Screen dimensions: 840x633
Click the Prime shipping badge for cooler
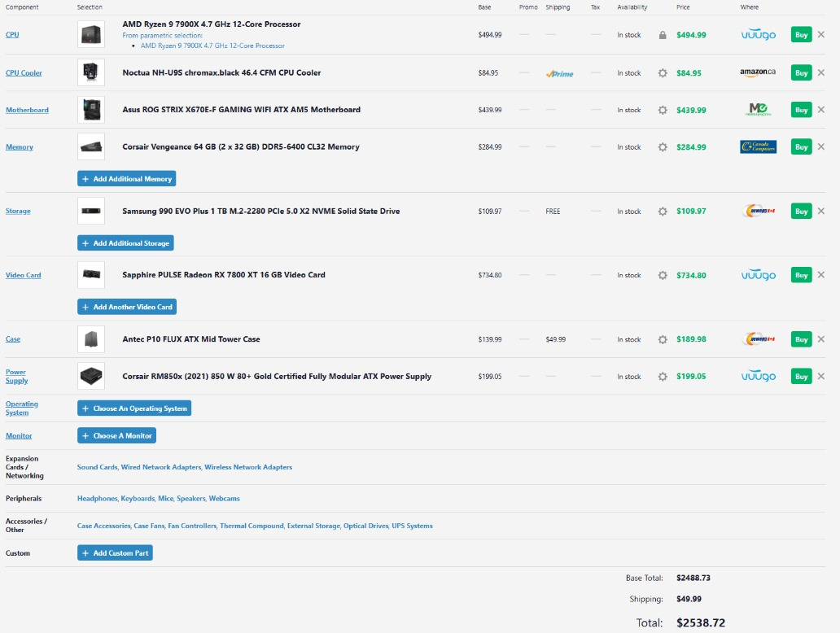click(559, 74)
